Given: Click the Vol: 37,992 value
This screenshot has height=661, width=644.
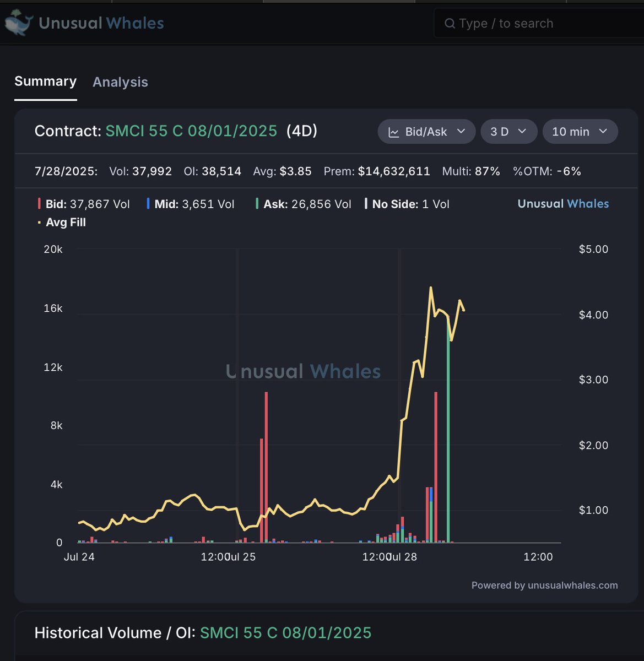Looking at the screenshot, I should point(140,171).
